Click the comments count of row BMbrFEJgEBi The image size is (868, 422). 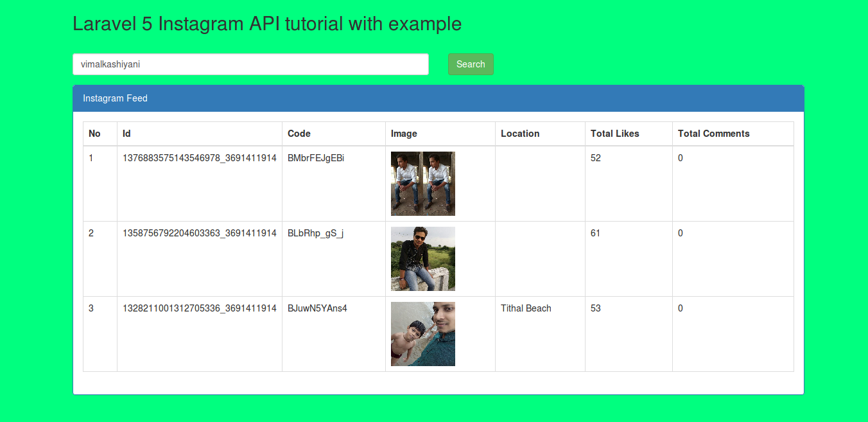click(681, 158)
